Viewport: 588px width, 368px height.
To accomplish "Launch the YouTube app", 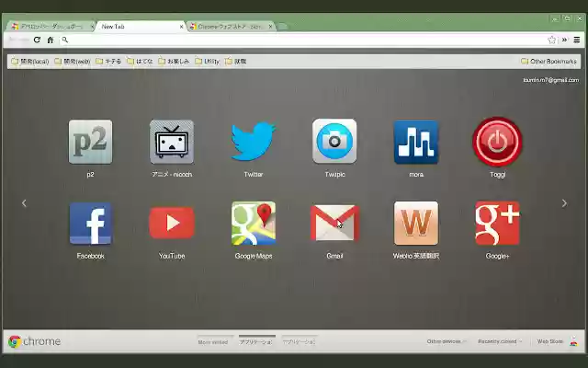I will 172,223.
